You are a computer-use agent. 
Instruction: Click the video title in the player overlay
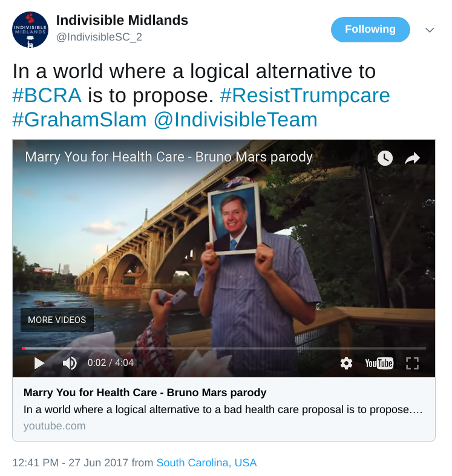click(x=169, y=157)
